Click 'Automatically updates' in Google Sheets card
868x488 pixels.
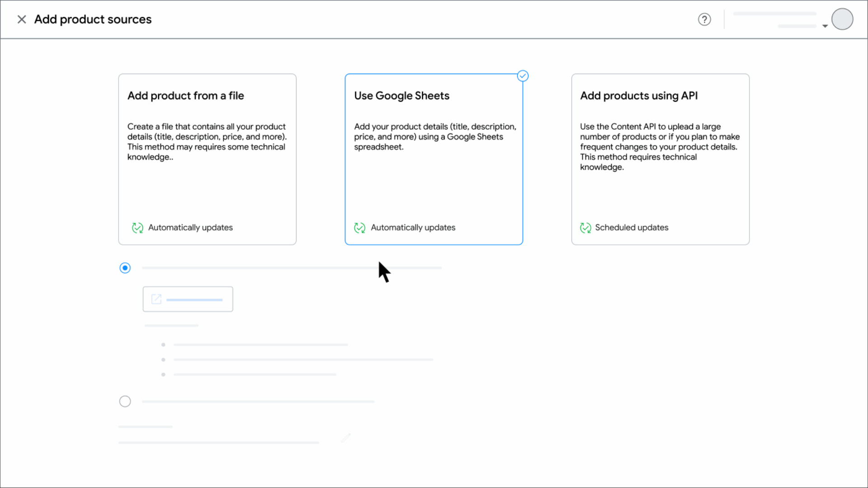(x=413, y=228)
